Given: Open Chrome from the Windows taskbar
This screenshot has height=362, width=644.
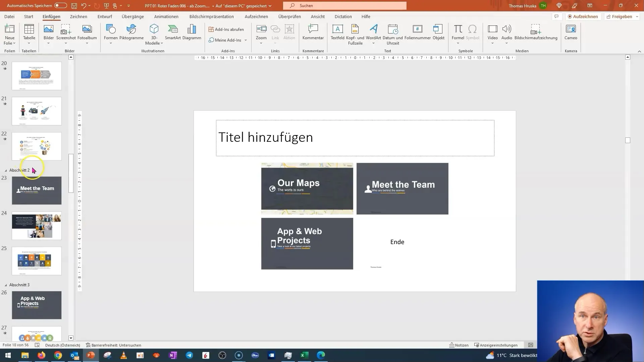Looking at the screenshot, I should (58, 355).
